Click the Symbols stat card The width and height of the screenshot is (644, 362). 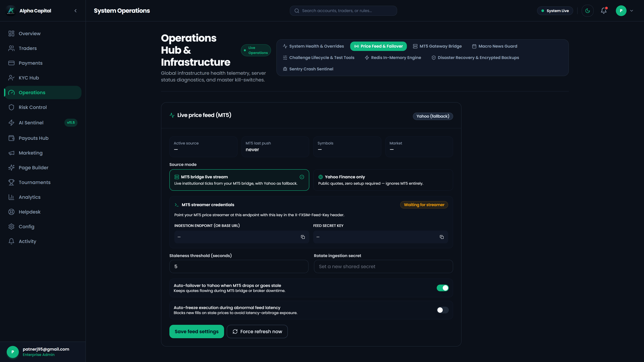[x=347, y=147]
